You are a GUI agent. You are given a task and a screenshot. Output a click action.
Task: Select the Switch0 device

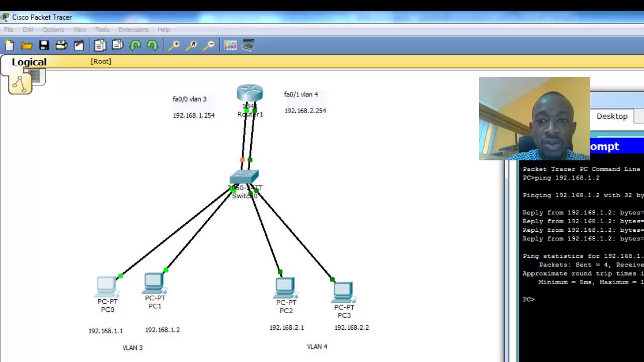[244, 177]
